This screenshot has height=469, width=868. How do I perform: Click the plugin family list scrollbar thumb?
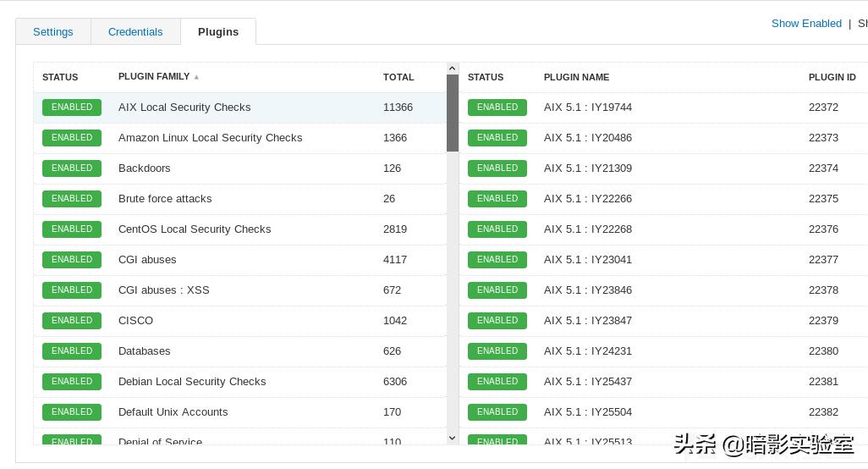coord(453,113)
